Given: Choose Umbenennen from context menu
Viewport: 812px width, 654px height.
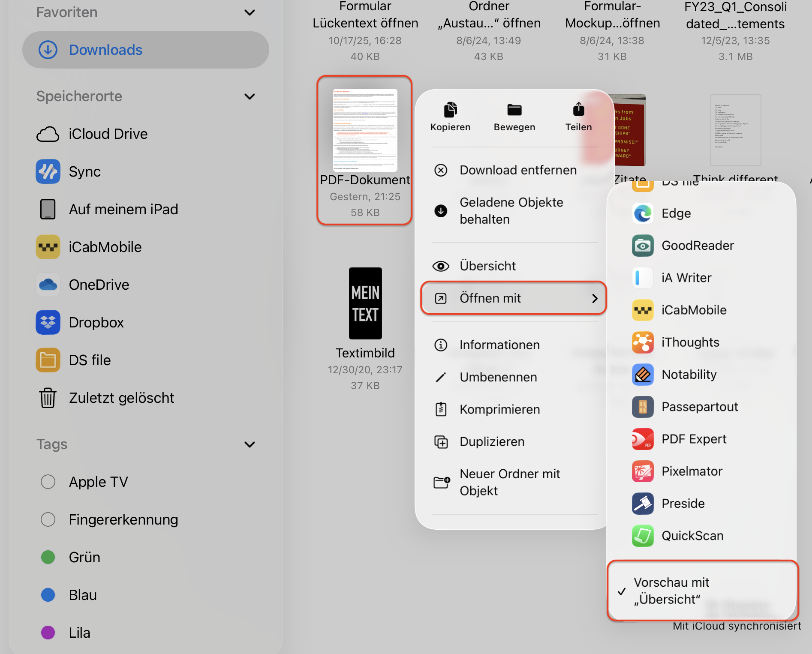Looking at the screenshot, I should (x=498, y=377).
